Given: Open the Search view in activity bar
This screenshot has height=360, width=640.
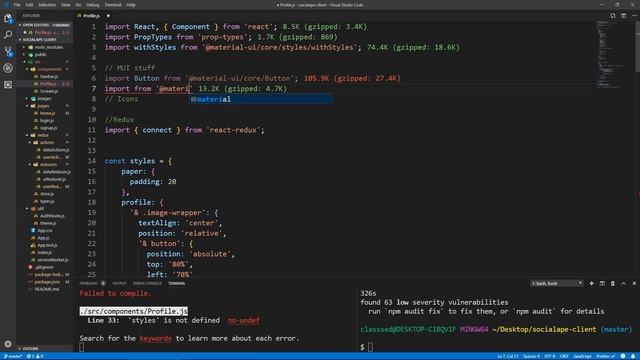Looking at the screenshot, I should pyautogui.click(x=8, y=35).
